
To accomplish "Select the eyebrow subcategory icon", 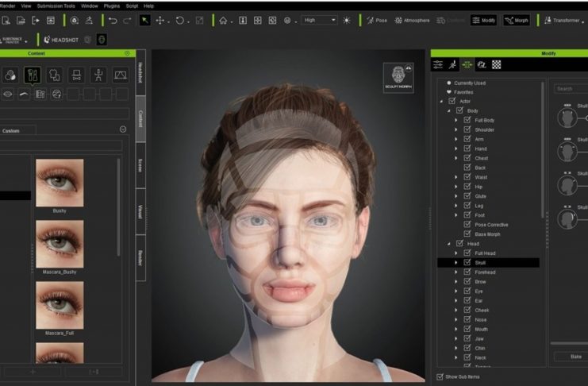I will pyautogui.click(x=24, y=94).
